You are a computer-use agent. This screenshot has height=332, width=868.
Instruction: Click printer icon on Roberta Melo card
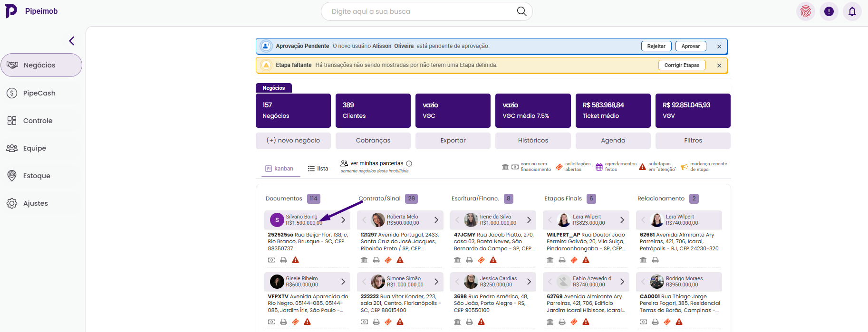coord(376,260)
